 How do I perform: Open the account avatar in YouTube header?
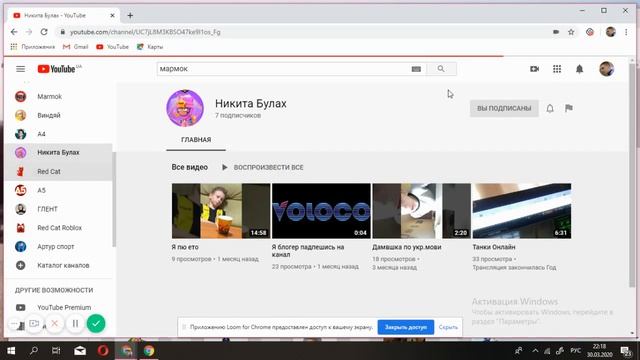(x=606, y=69)
